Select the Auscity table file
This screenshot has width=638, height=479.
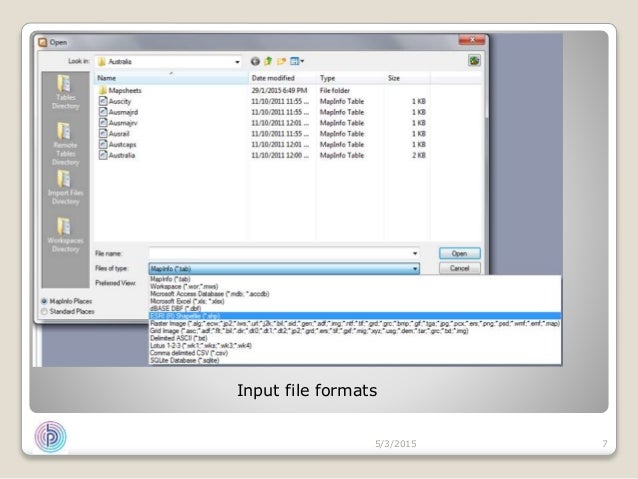click(x=115, y=101)
